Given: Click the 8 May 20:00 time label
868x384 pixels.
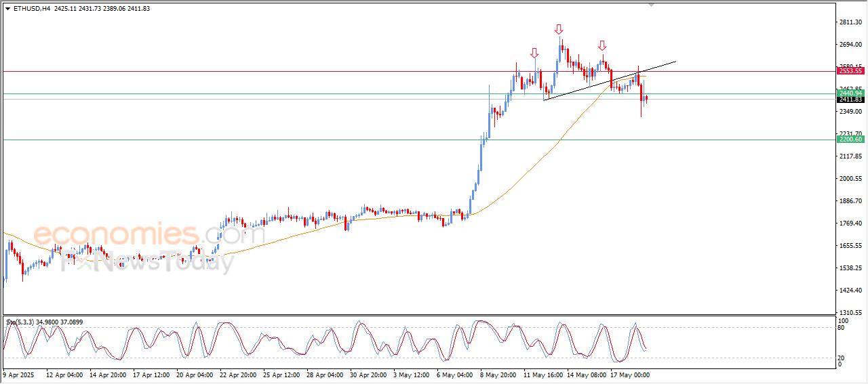Looking at the screenshot, I should point(498,375).
